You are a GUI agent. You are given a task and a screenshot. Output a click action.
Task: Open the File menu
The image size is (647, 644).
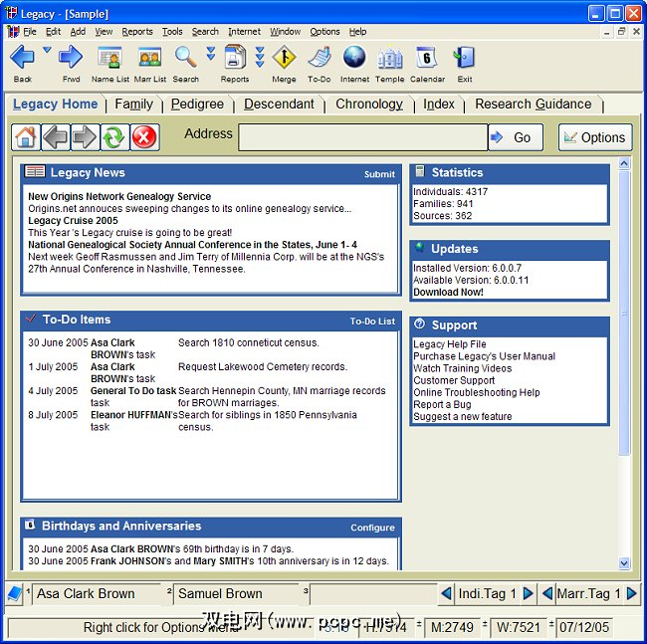point(30,32)
